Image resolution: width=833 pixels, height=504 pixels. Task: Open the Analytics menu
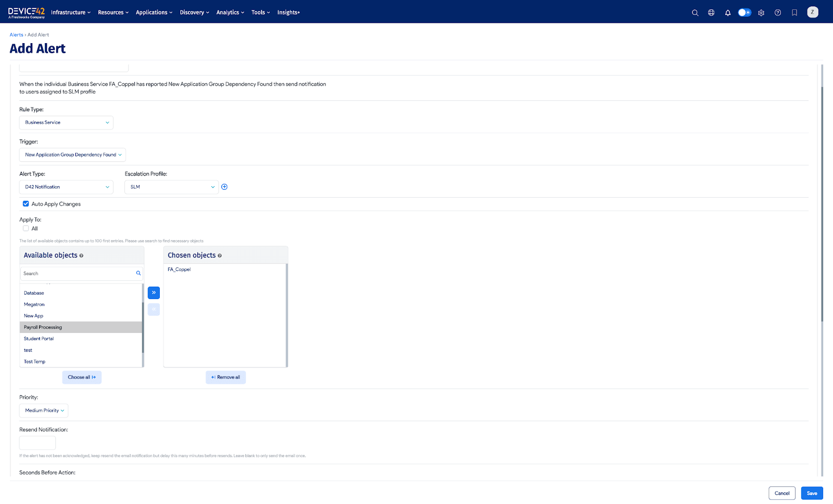click(x=230, y=12)
